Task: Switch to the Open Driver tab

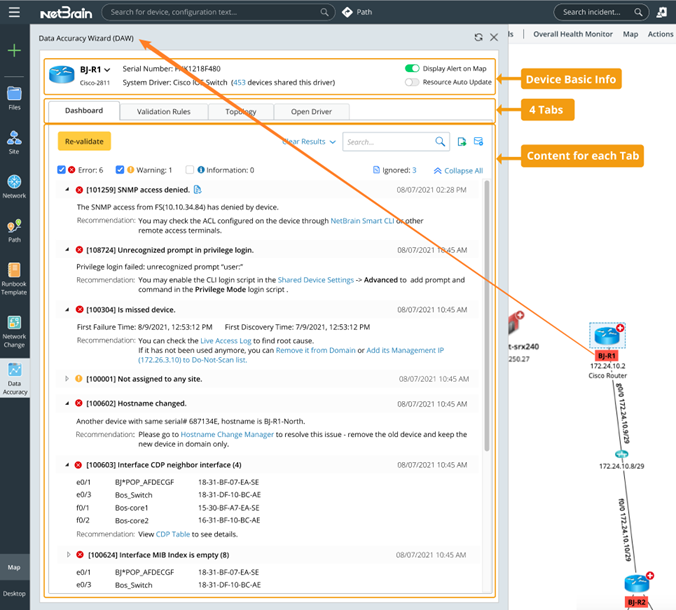Action: 311,112
